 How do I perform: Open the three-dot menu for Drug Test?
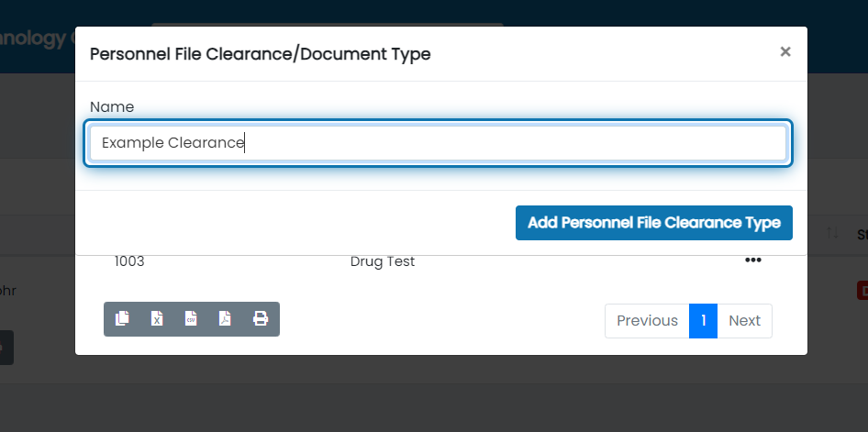pos(753,260)
